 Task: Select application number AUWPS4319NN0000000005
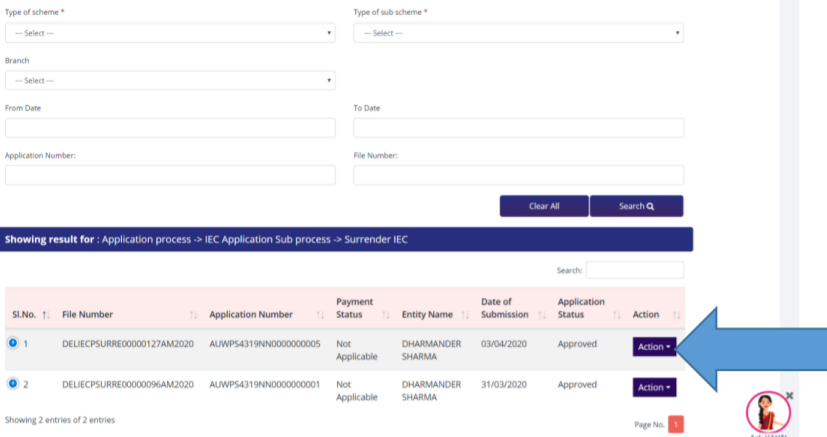tap(265, 344)
